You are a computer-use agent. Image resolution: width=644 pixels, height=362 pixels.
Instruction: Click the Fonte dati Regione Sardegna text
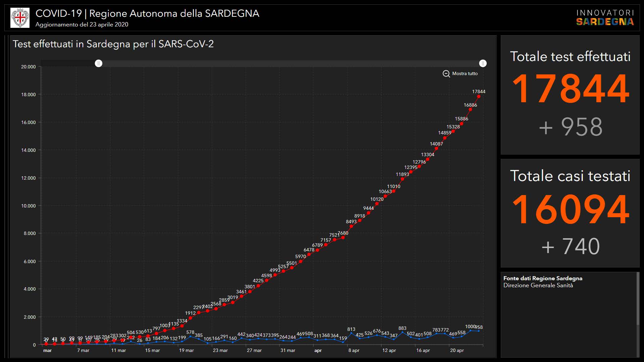(542, 278)
